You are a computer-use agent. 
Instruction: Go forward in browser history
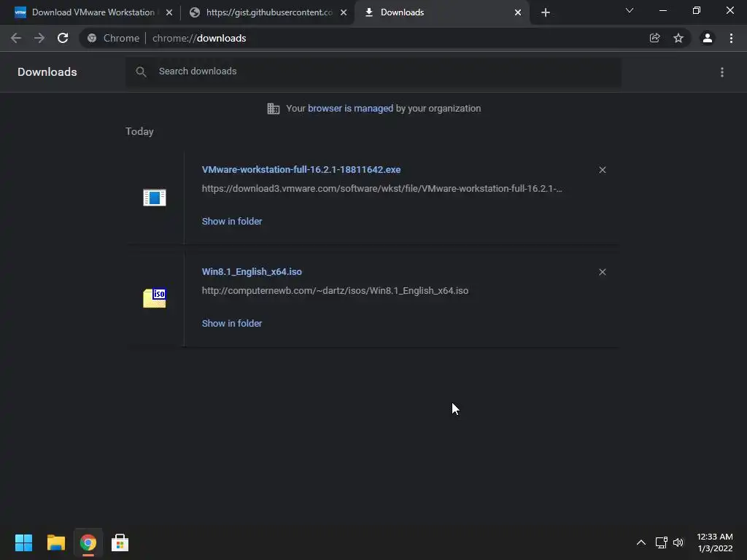pos(39,38)
